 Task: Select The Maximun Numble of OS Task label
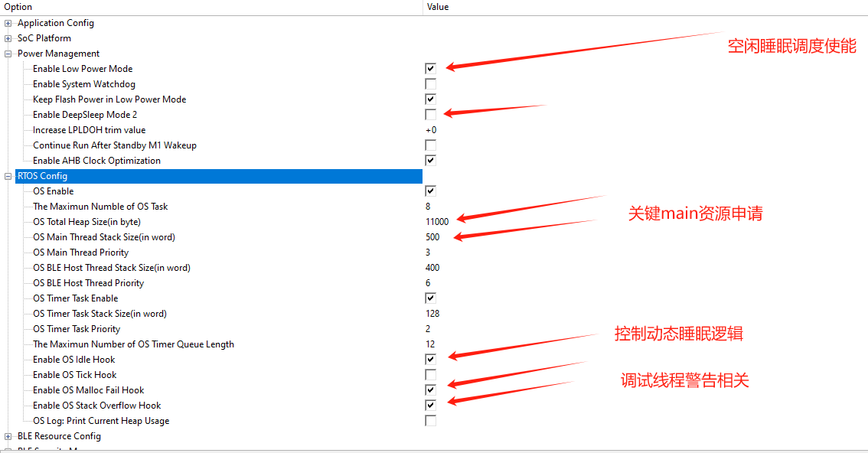coord(100,207)
